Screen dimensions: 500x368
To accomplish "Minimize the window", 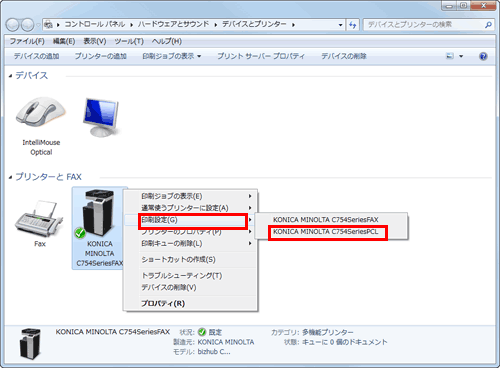I will click(449, 6).
